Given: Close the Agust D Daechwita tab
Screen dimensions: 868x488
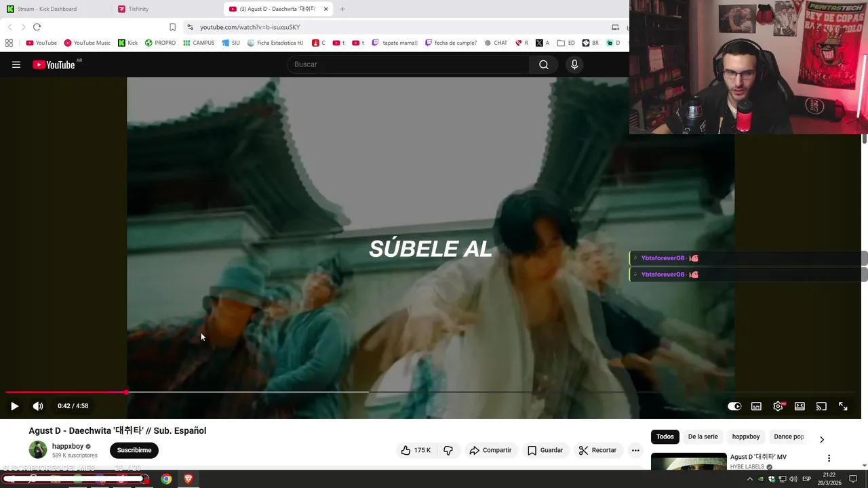Looking at the screenshot, I should click(326, 9).
